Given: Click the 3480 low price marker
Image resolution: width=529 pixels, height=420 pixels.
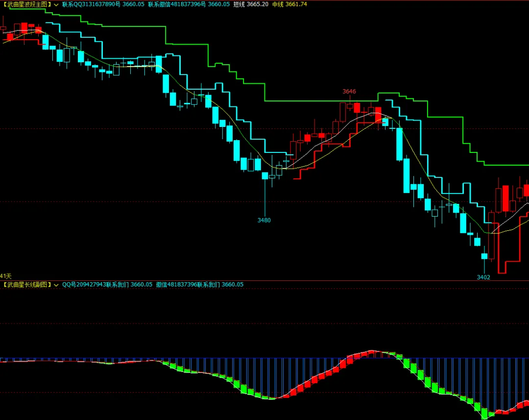Looking at the screenshot, I should click(x=264, y=220).
